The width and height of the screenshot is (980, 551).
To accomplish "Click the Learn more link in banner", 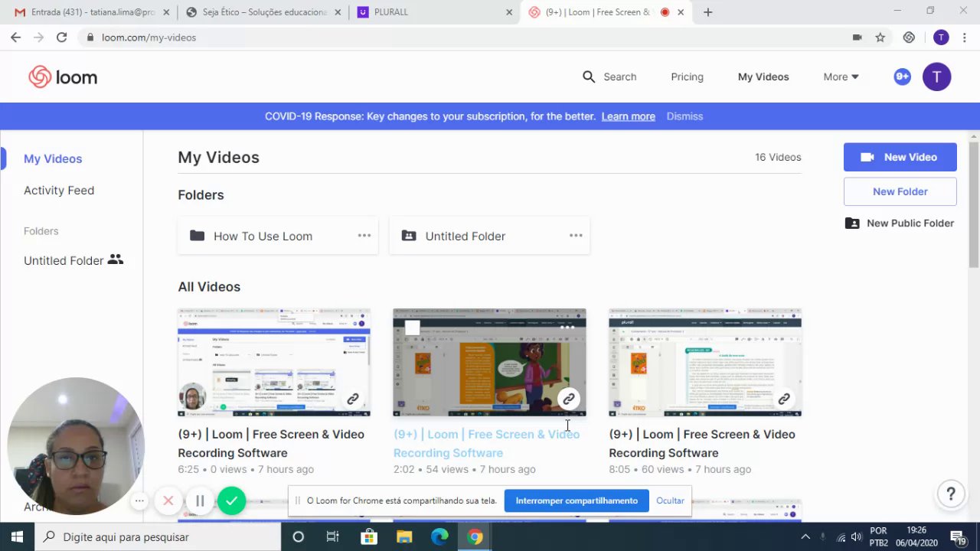I will tap(628, 116).
